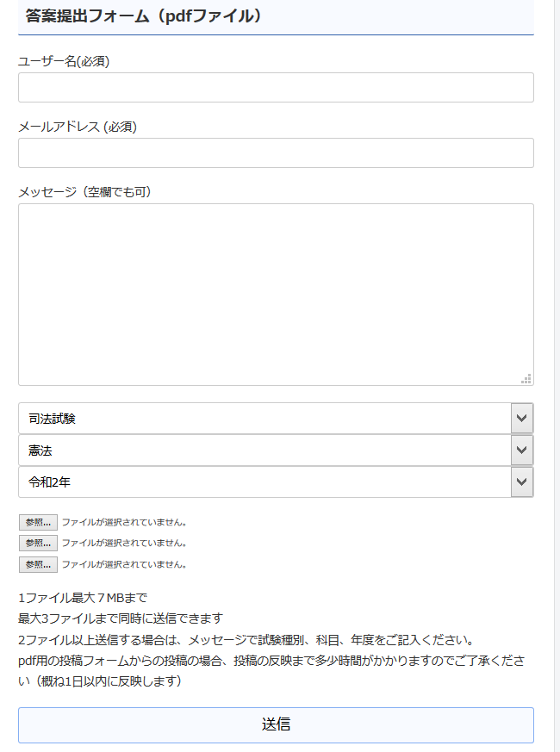The image size is (560, 752).
Task: Open the 司法試験 exam type dropdown
Action: click(276, 418)
